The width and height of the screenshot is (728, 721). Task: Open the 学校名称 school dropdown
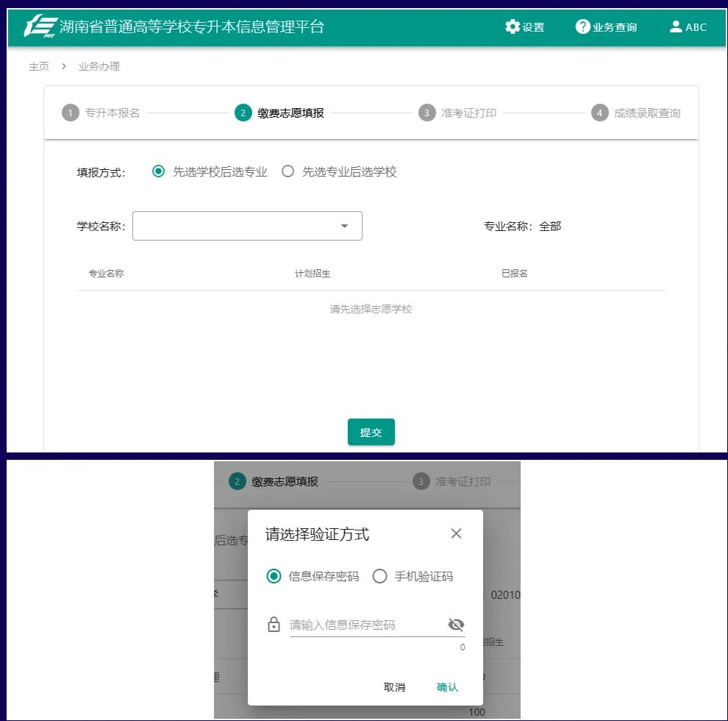coord(247,226)
